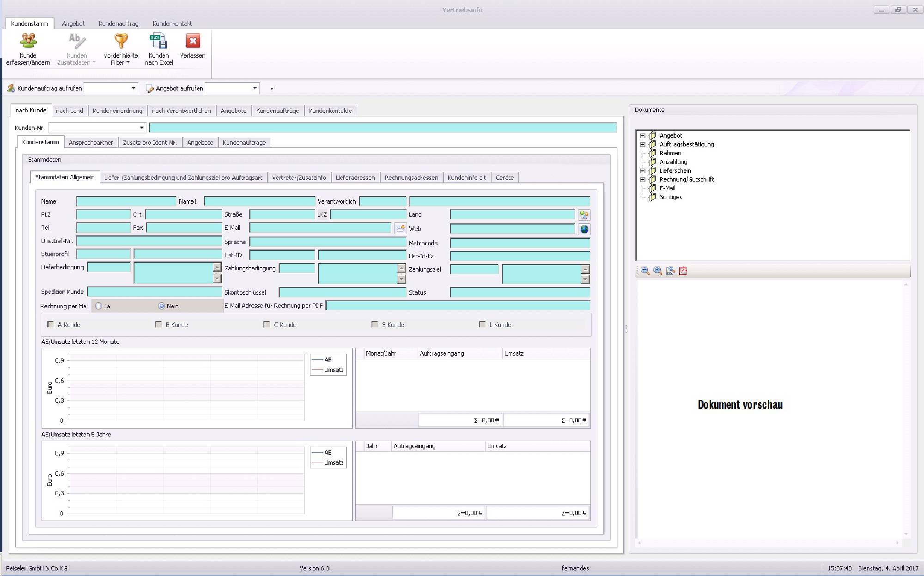Tick the B-Kunde checkbox

pos(158,324)
